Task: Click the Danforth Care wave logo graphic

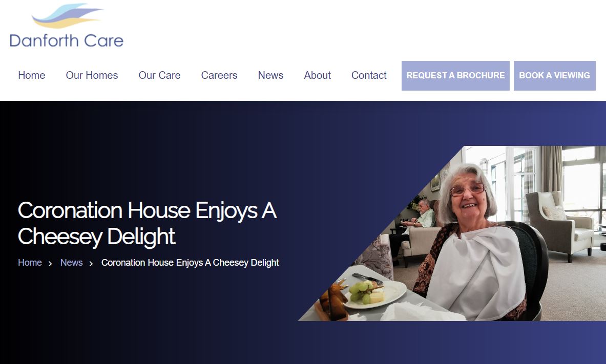Action: pyautogui.click(x=67, y=16)
